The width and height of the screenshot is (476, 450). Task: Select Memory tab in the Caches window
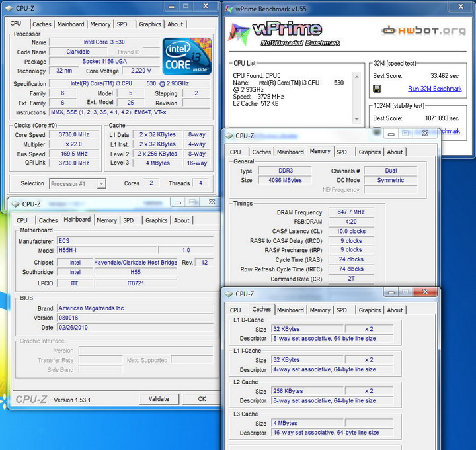[x=320, y=310]
